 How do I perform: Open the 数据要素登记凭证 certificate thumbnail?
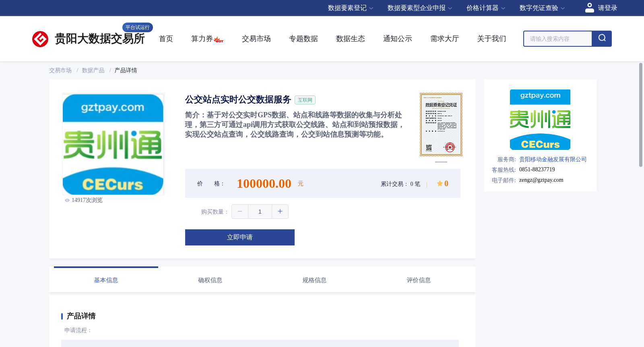point(441,125)
